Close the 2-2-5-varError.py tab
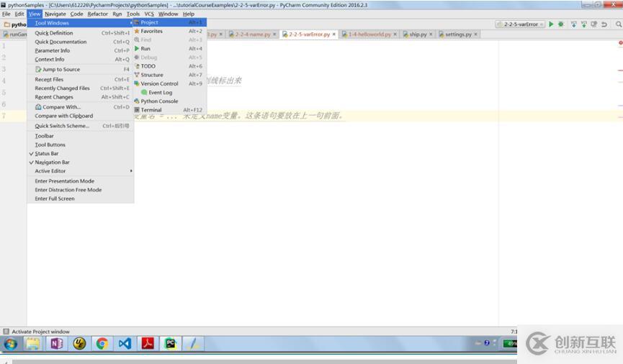 [333, 35]
